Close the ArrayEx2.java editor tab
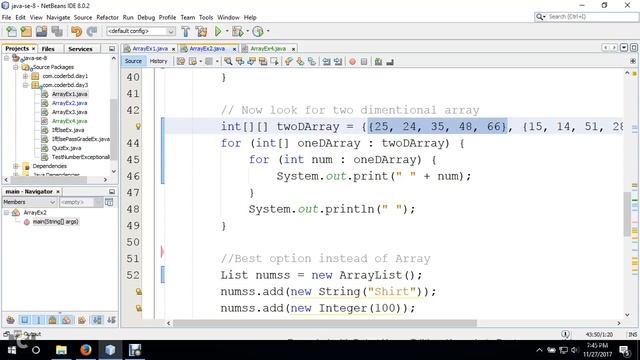640x360 pixels. (x=234, y=49)
